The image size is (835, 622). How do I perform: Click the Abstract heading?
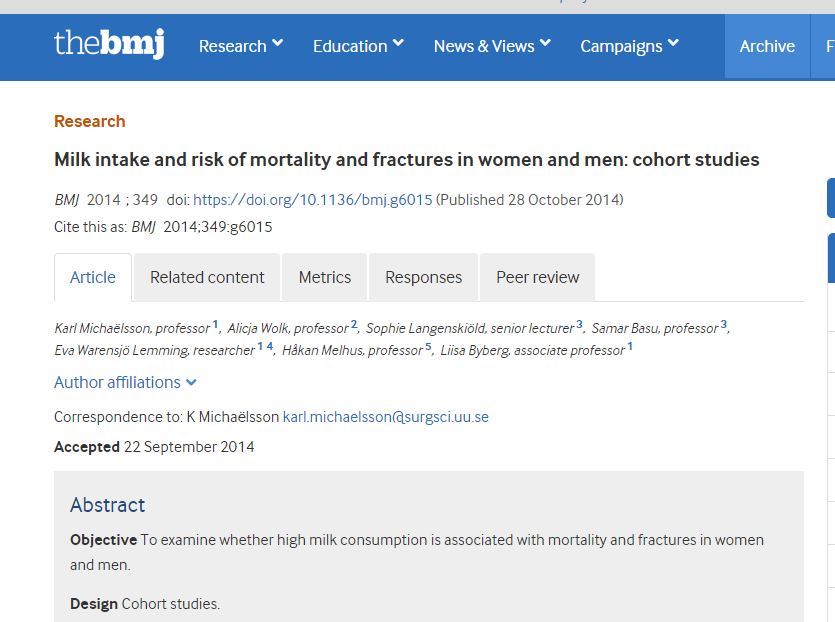[x=107, y=505]
